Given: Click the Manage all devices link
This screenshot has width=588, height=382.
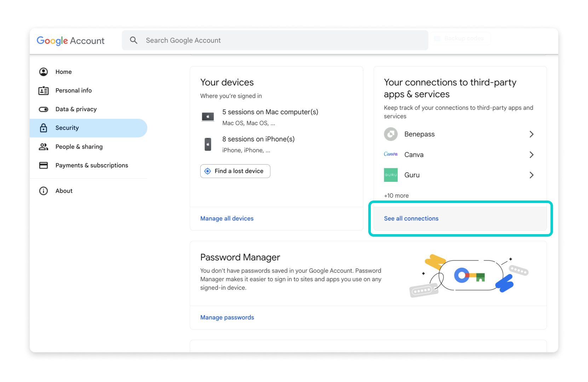Looking at the screenshot, I should click(x=227, y=219).
